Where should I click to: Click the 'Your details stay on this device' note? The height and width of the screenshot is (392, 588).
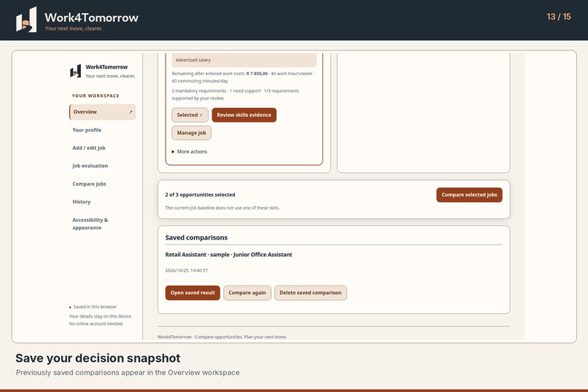pos(101,320)
